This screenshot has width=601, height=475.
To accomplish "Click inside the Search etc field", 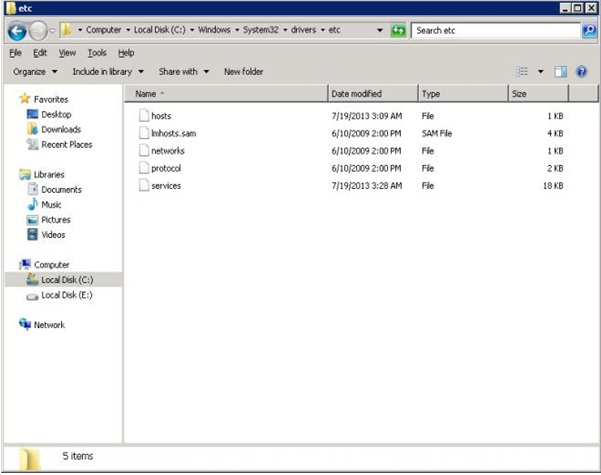I will (x=495, y=30).
